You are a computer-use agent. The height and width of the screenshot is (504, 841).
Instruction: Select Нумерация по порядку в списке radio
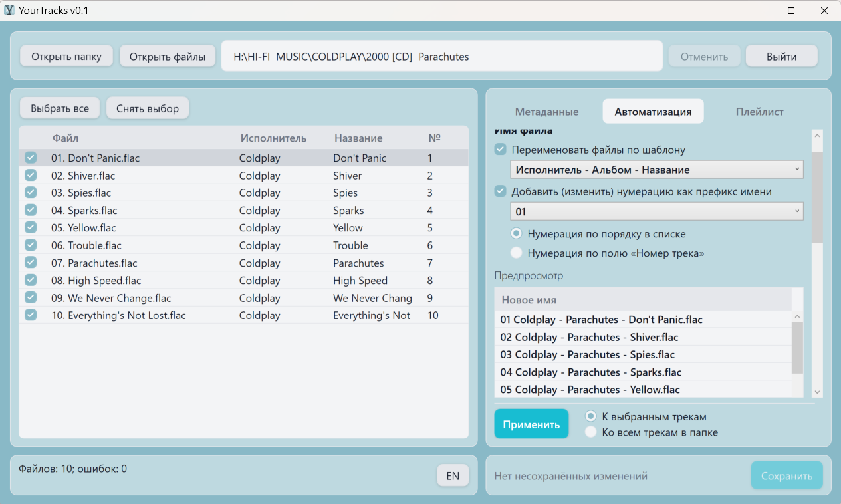point(516,234)
